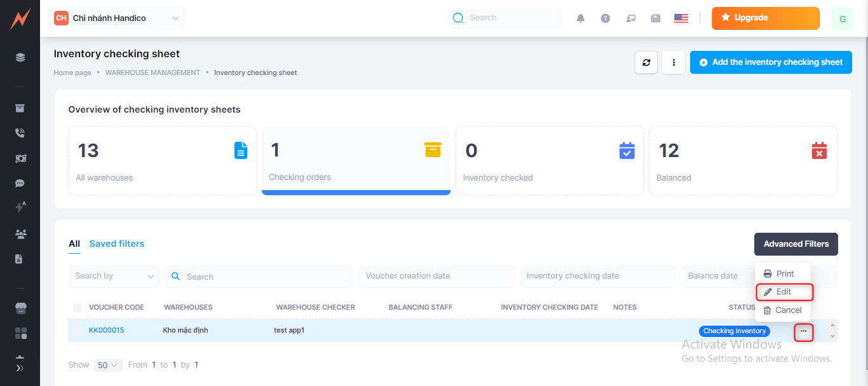
Task: Switch to the Saved filters tab
Action: click(117, 244)
